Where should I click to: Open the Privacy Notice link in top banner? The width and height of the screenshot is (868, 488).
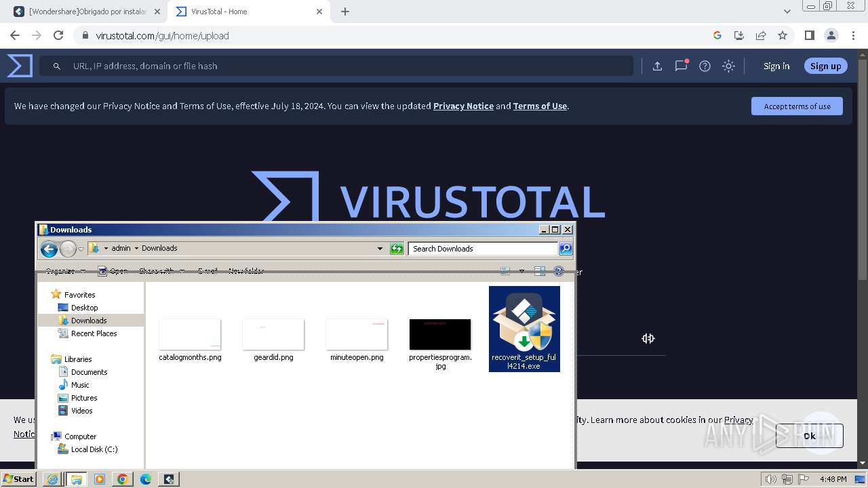pos(463,106)
